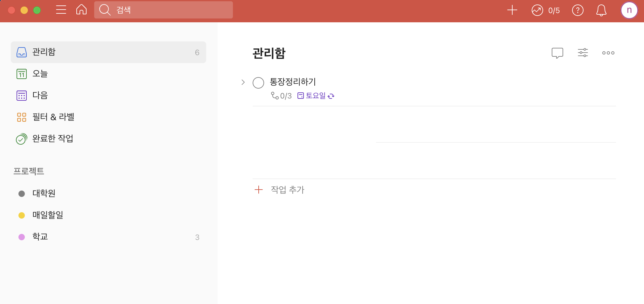
Task: Click the gray 대학원 color dot
Action: coord(22,194)
